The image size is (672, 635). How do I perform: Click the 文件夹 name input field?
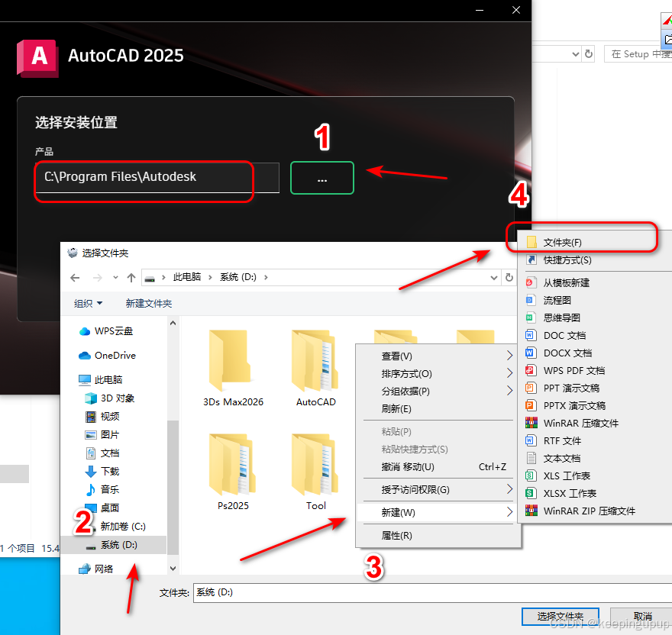(x=344, y=592)
